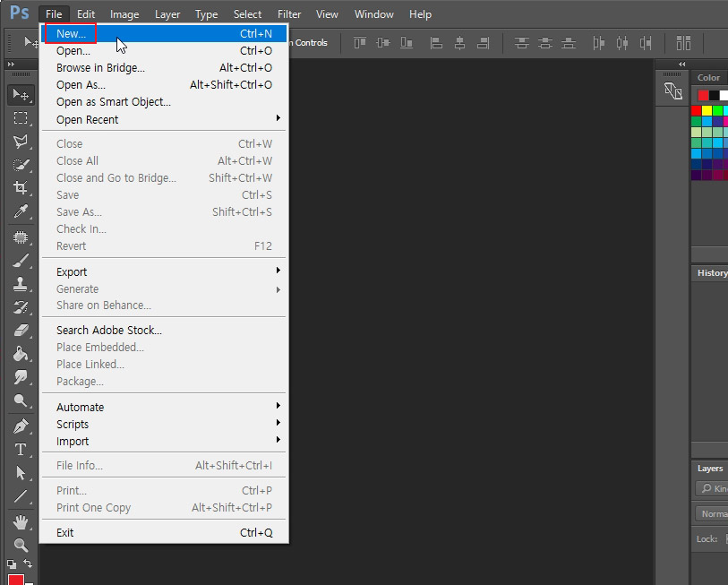This screenshot has height=585, width=728.
Task: Switch to the History panel tab
Action: click(712, 273)
